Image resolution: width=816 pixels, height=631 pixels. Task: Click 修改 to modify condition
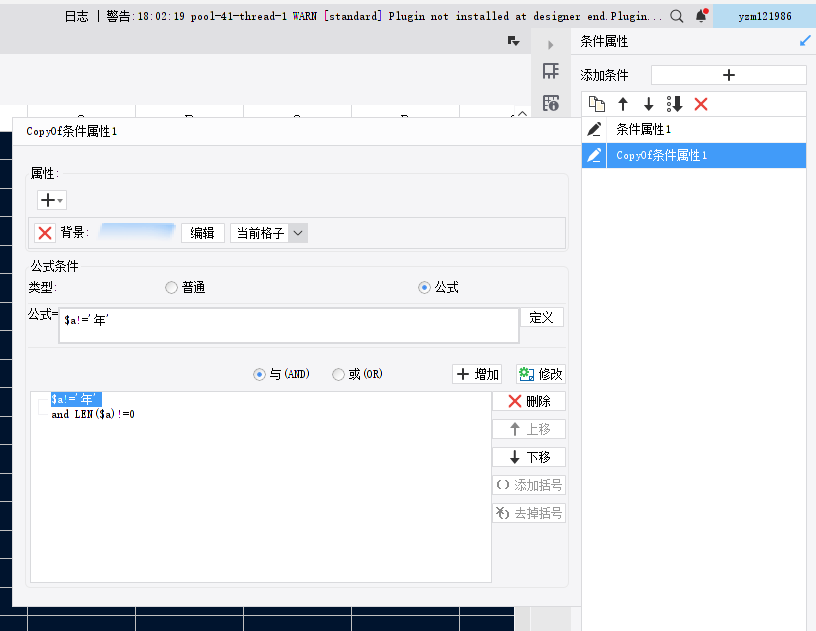541,374
